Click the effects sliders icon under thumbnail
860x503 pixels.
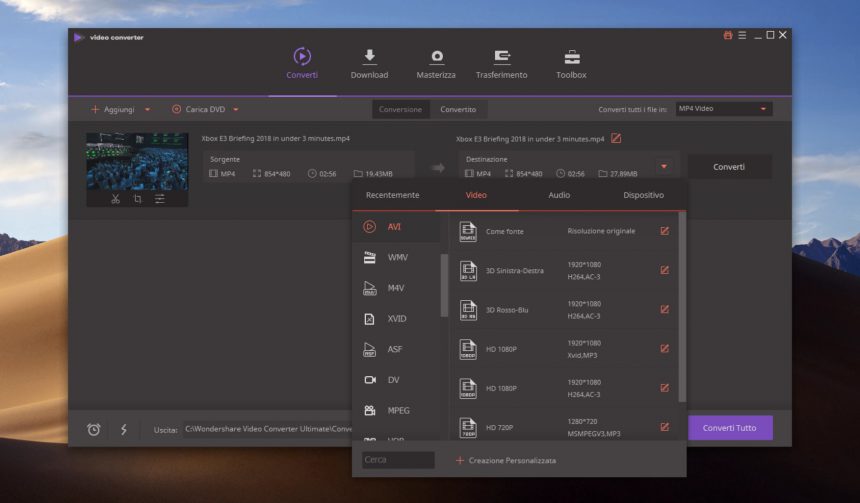[159, 199]
